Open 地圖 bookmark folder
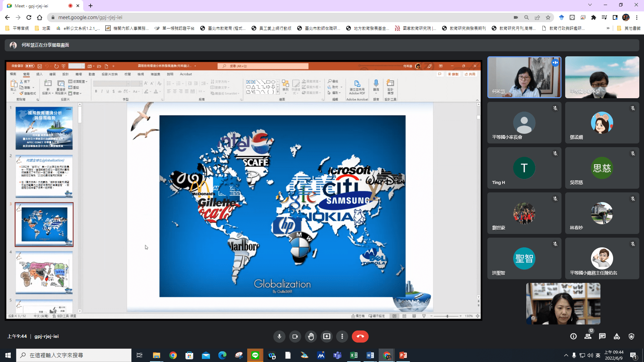This screenshot has width=644, height=362. click(x=43, y=28)
